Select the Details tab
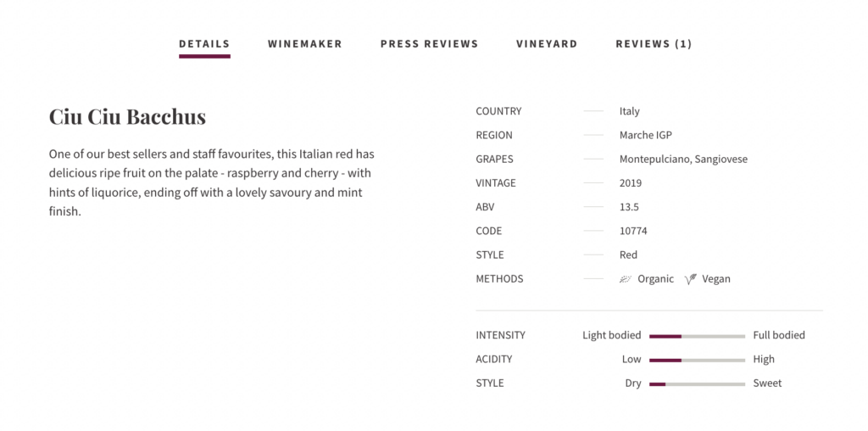Screen dimensions: 868x431 click(x=204, y=44)
